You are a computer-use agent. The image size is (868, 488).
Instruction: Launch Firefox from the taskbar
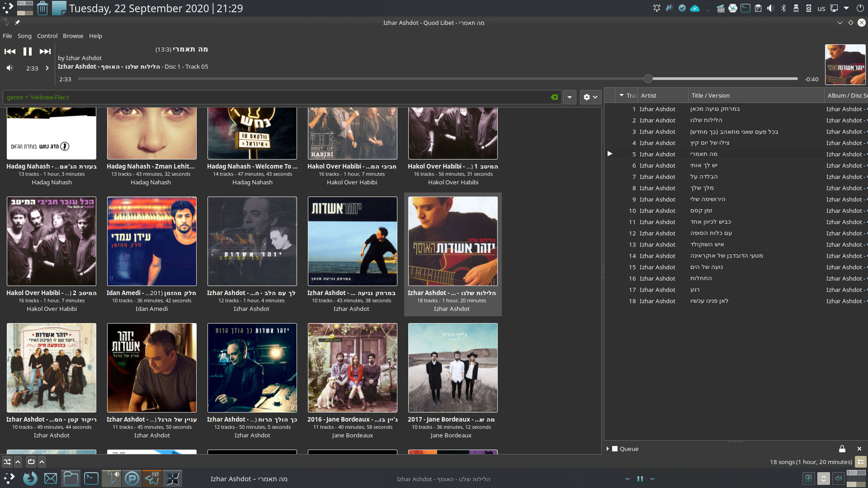[x=30, y=479]
